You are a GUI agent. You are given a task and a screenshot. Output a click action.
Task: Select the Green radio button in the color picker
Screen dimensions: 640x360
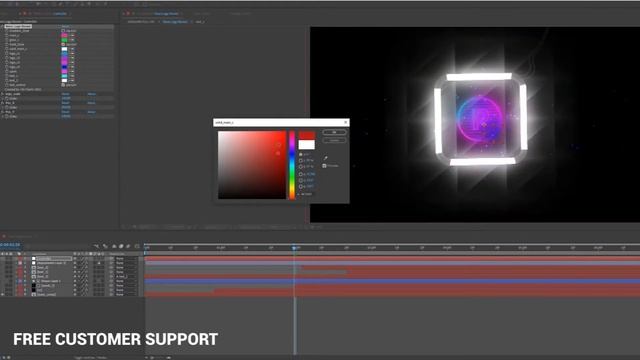tap(300, 180)
